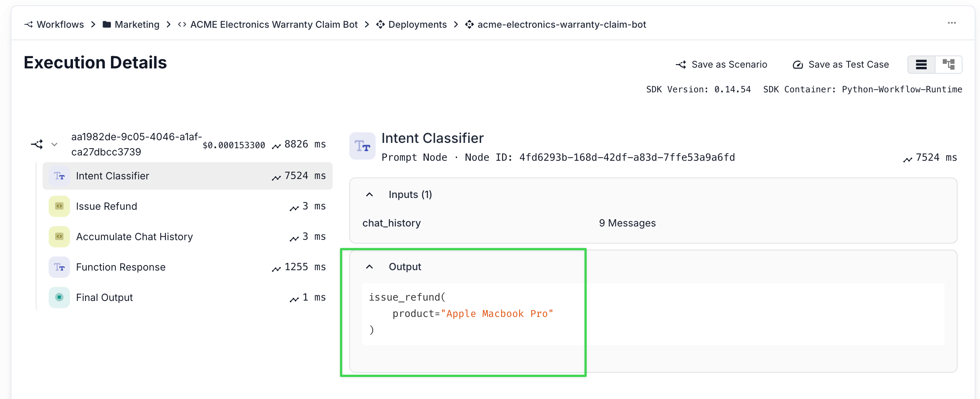Click latency icon in Final Output row

[x=294, y=299]
